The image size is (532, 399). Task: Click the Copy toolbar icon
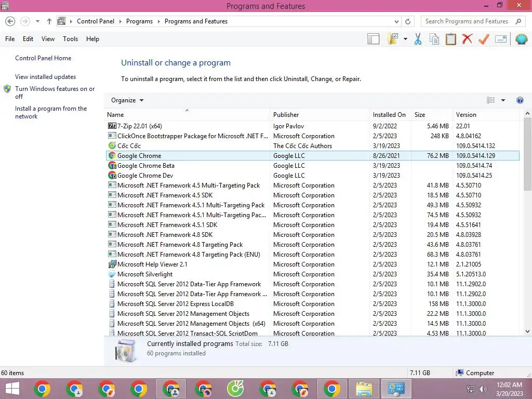[434, 39]
